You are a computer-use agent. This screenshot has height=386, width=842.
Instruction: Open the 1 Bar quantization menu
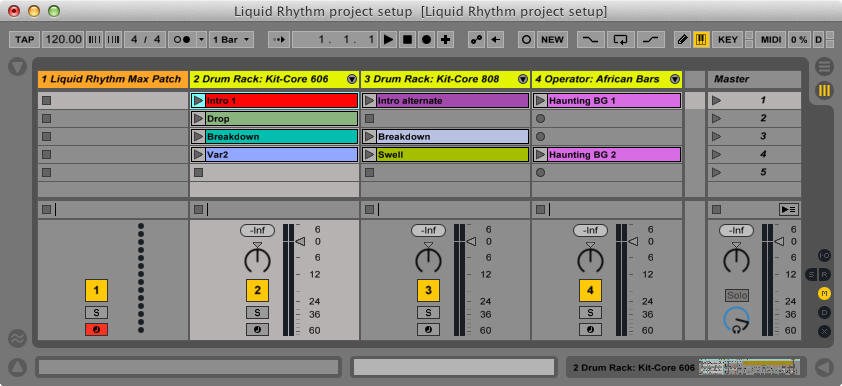click(231, 40)
